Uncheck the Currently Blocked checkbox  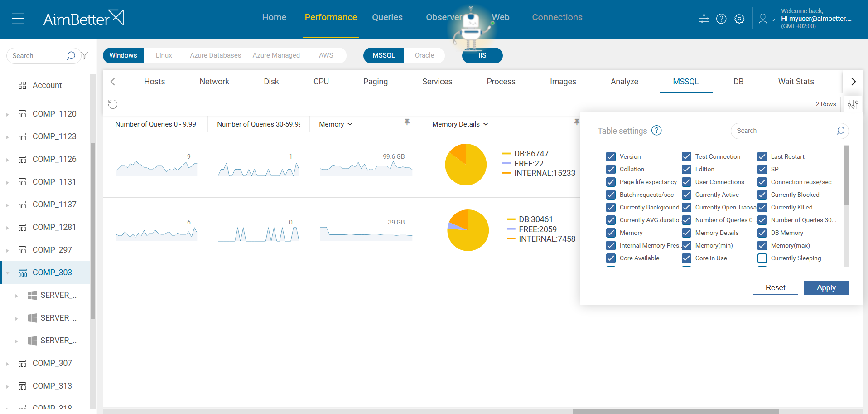click(x=762, y=195)
